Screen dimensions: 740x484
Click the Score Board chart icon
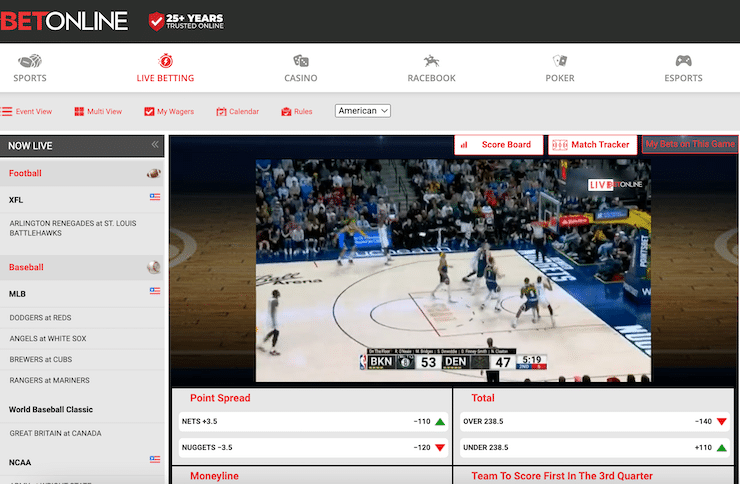pos(464,145)
